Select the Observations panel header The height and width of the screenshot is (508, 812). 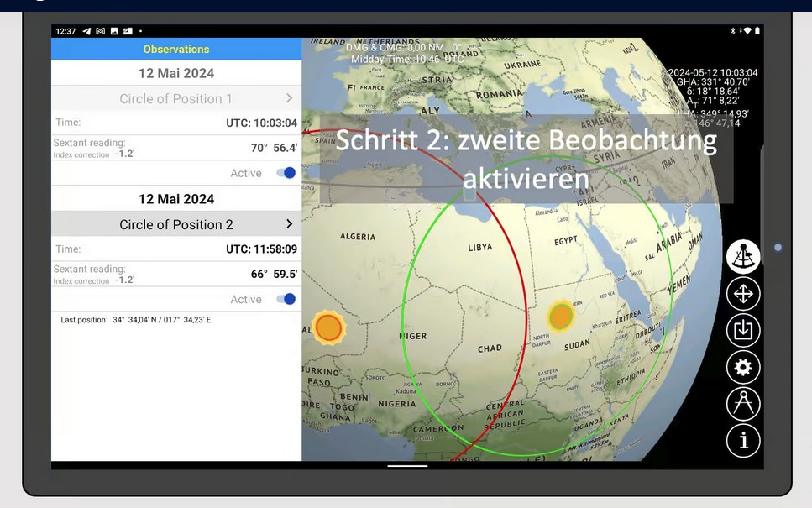point(176,50)
